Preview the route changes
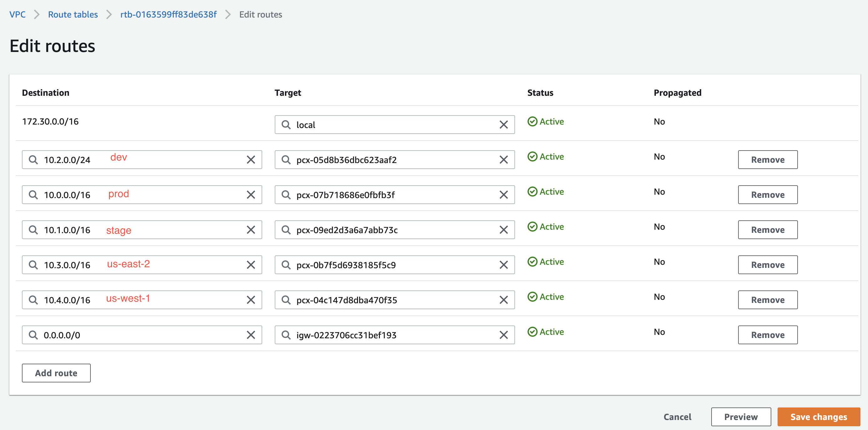Screen dimensions: 868x430 pos(741,417)
